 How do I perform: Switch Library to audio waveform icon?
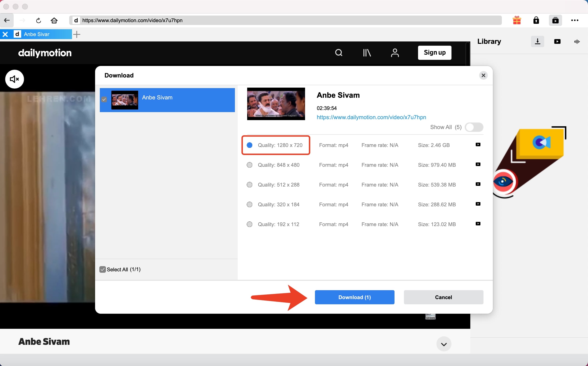pyautogui.click(x=577, y=41)
